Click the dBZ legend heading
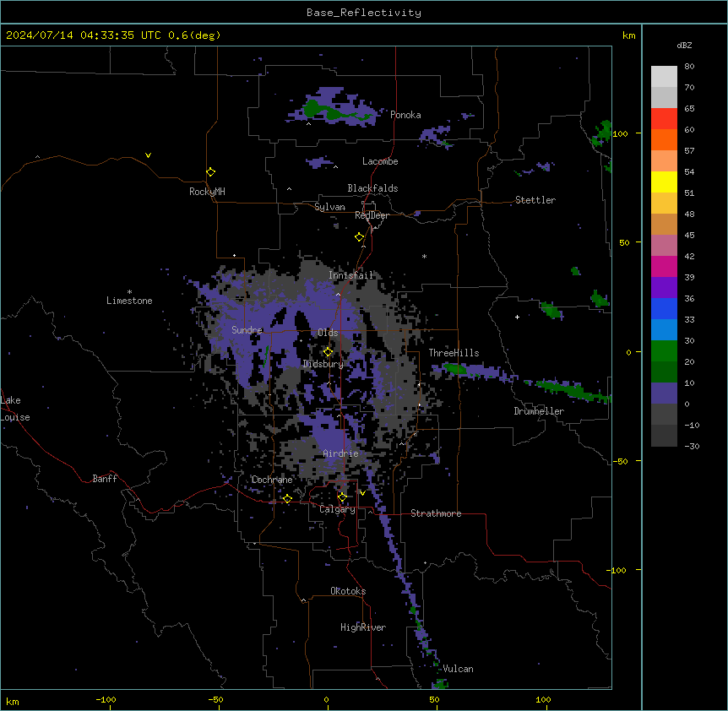This screenshot has height=711, width=728. pos(684,45)
